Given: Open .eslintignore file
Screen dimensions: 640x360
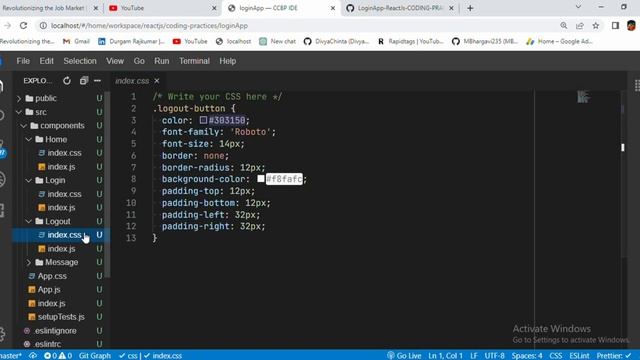Looking at the screenshot, I should pos(56,331).
